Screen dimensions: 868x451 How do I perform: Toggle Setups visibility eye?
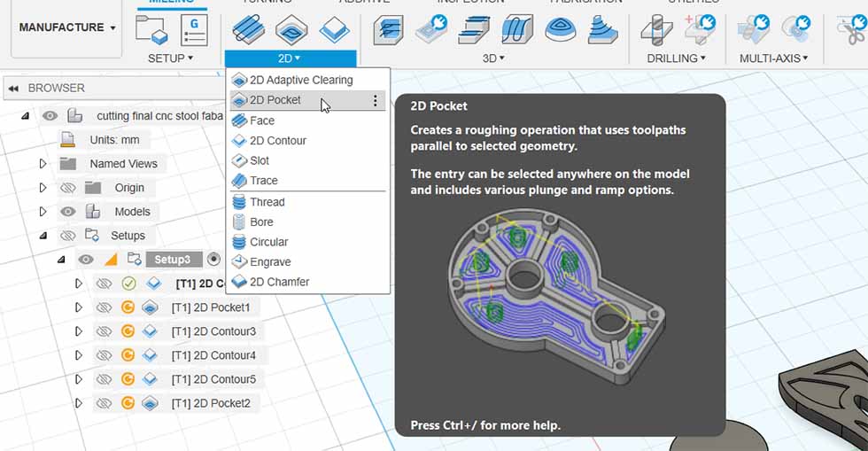coord(67,236)
